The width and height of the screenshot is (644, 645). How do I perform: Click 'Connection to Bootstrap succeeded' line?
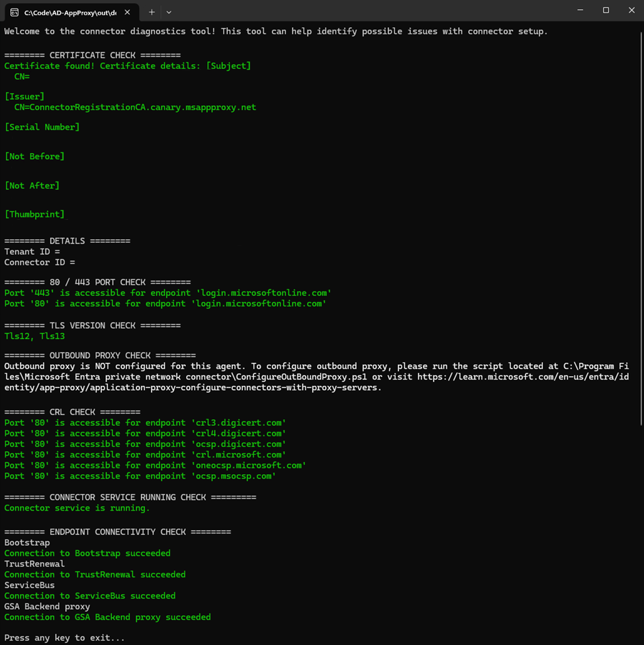point(87,553)
